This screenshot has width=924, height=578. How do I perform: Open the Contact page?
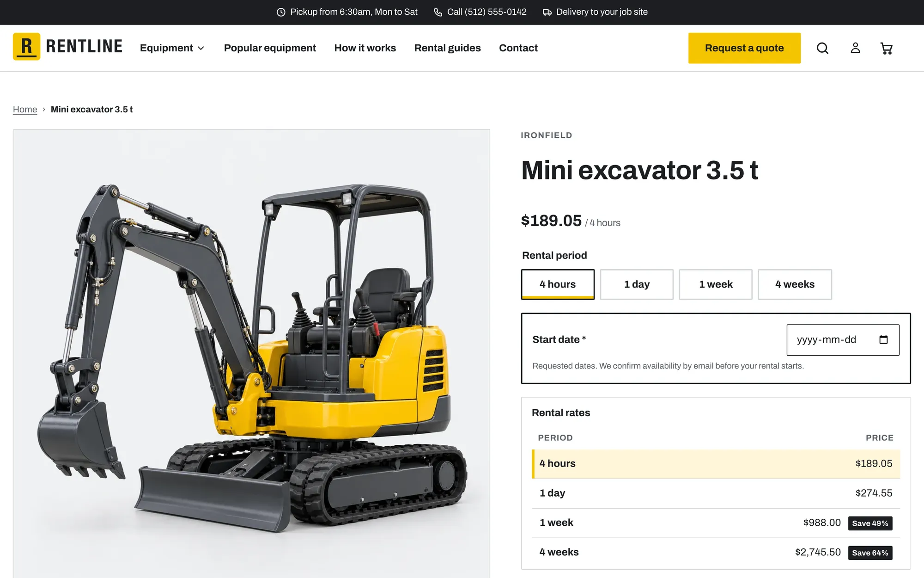tap(518, 48)
